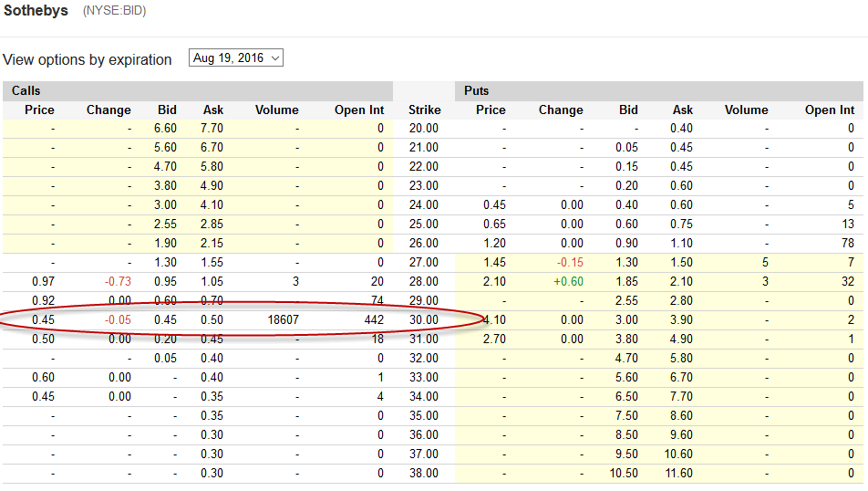This screenshot has width=868, height=491.
Task: Click the put price 2.10 at strike 28.00
Action: (x=494, y=281)
